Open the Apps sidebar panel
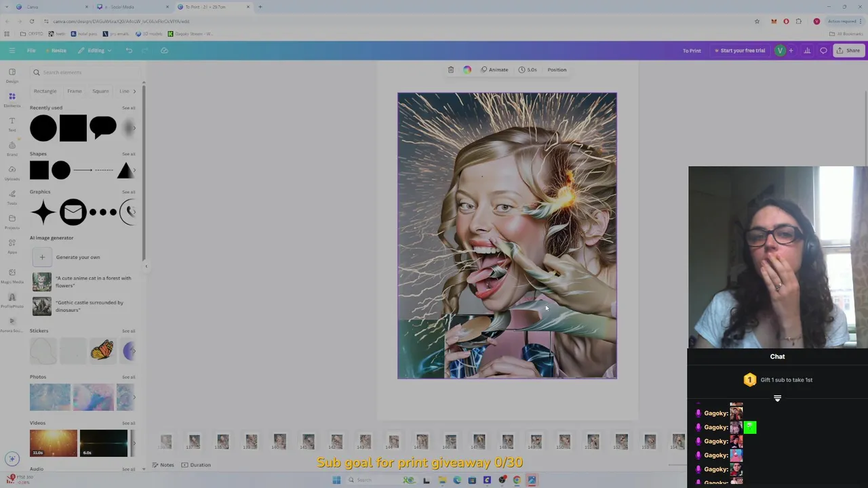This screenshot has width=868, height=488. 12,246
